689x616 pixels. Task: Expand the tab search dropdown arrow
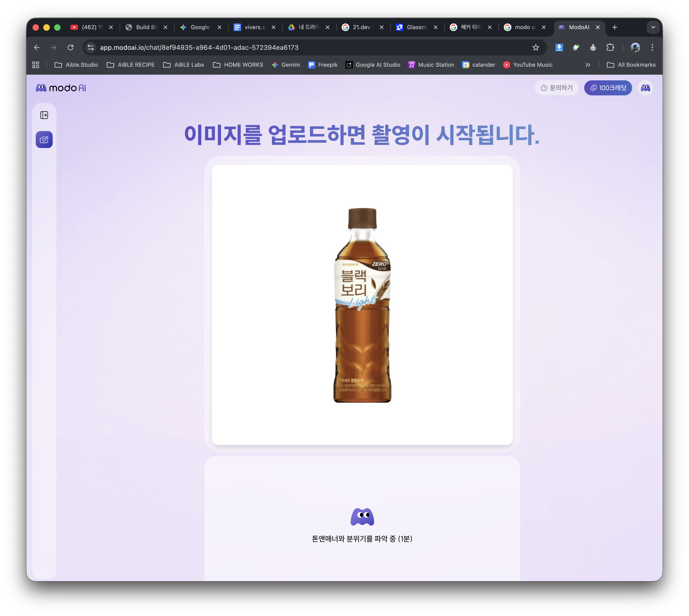click(653, 27)
